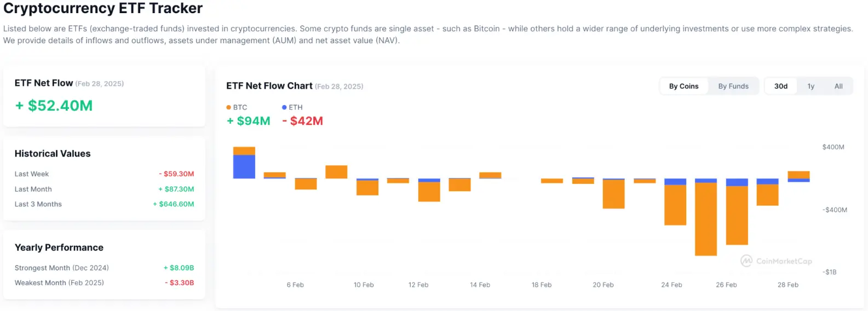Select the 30d time range

(780, 86)
